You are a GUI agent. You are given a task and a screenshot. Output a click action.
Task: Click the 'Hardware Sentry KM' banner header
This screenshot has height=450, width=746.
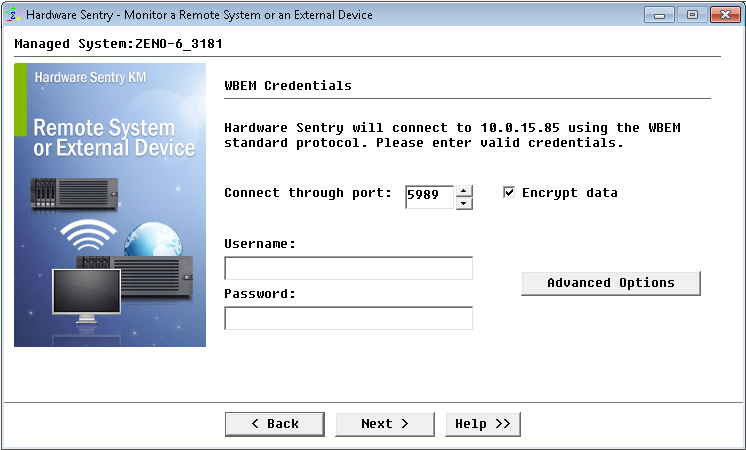(90, 77)
